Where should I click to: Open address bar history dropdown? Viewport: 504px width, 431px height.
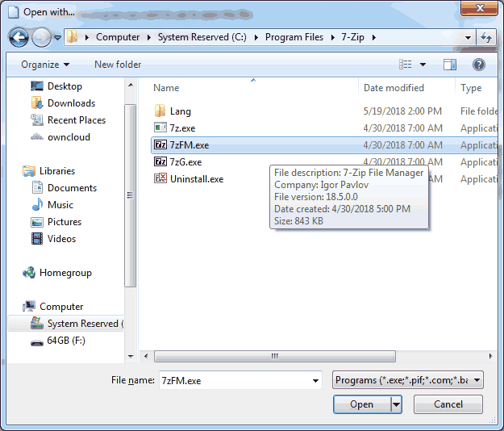pos(468,38)
